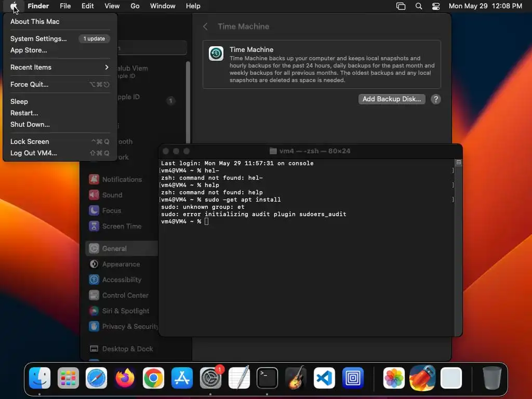Open Accessibility in Settings sidebar

(122, 280)
